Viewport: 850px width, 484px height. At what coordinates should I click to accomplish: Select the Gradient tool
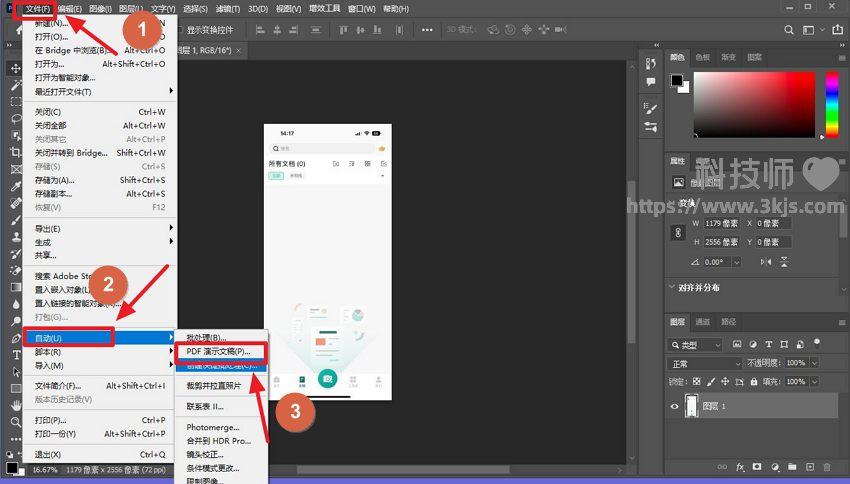16,287
